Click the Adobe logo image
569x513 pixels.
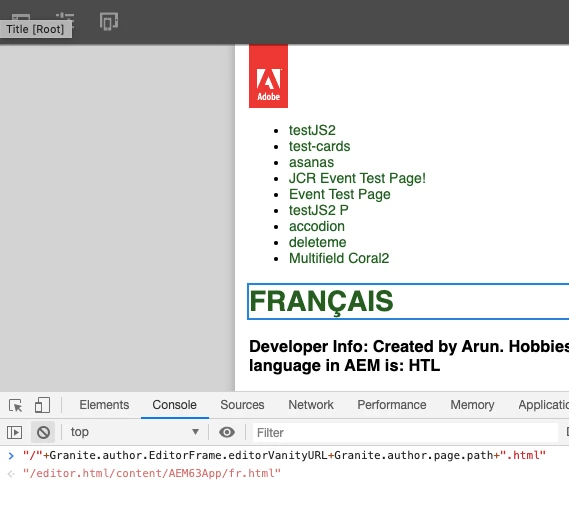[x=268, y=76]
